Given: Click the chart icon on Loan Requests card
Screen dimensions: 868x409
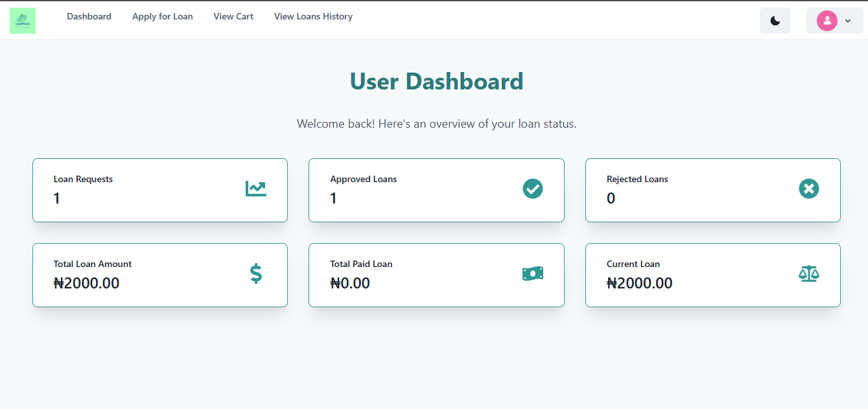Looking at the screenshot, I should tap(256, 189).
